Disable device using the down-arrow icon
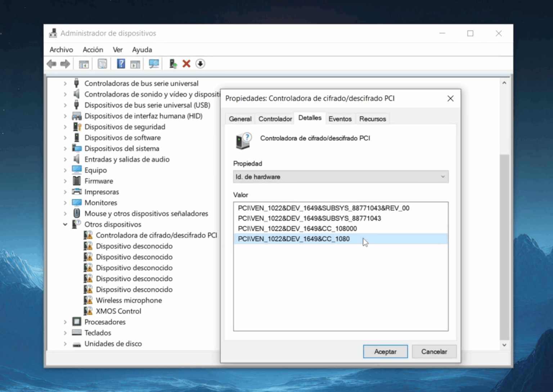The height and width of the screenshot is (392, 553). tap(200, 64)
